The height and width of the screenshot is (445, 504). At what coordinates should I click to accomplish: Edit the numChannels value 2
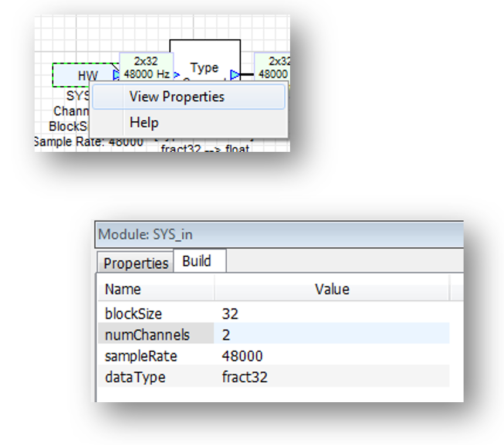pos(332,334)
